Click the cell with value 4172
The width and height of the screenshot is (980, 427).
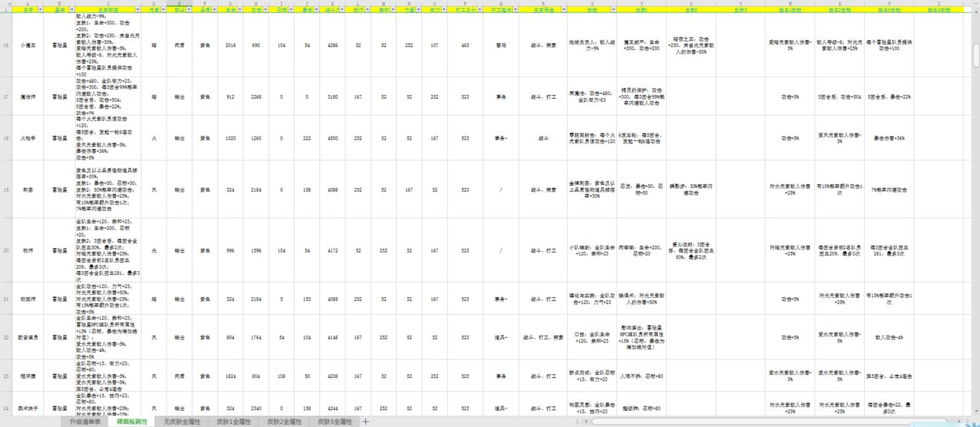click(x=333, y=250)
